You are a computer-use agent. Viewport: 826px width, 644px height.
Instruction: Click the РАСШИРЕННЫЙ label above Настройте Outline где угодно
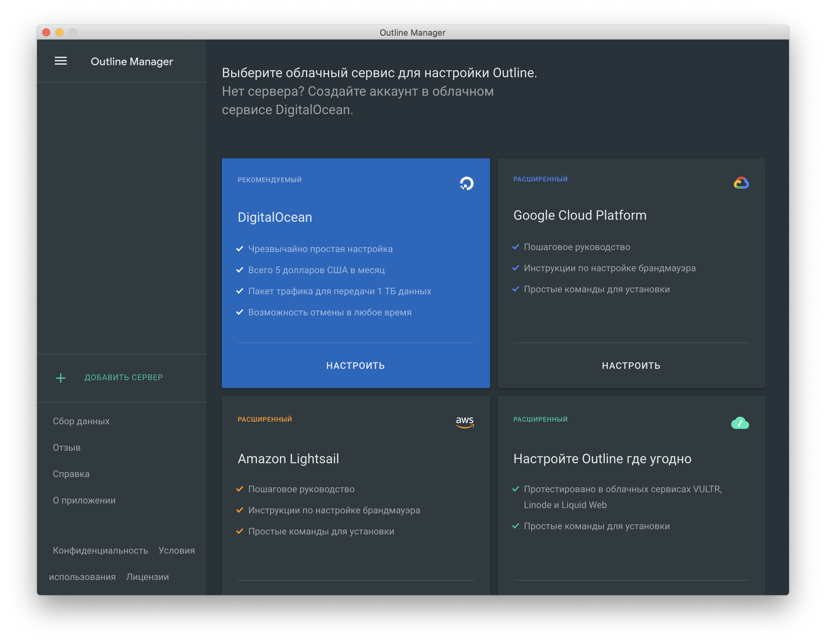pos(540,420)
